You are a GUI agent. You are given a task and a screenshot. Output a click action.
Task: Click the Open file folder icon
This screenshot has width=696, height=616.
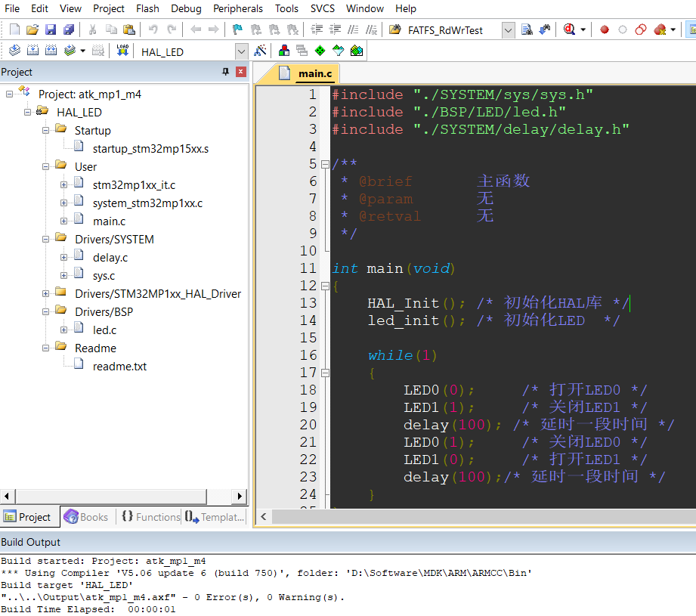point(32,29)
